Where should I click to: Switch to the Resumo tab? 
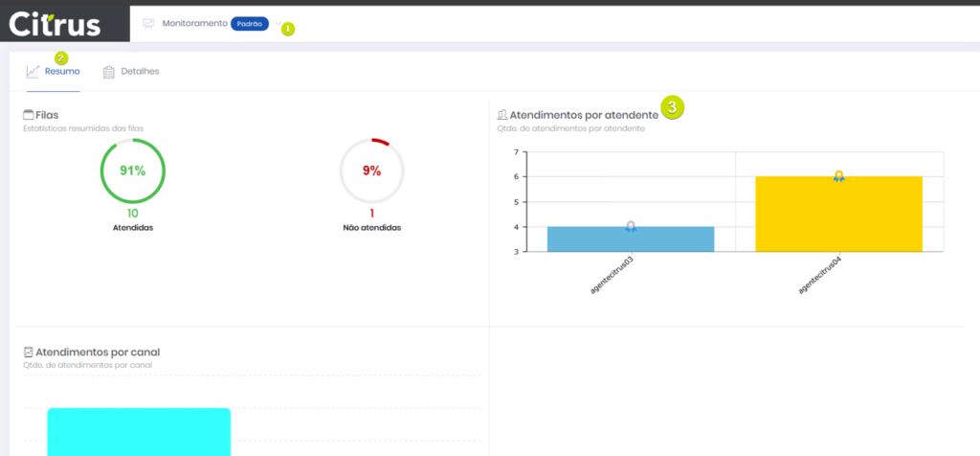pyautogui.click(x=61, y=72)
